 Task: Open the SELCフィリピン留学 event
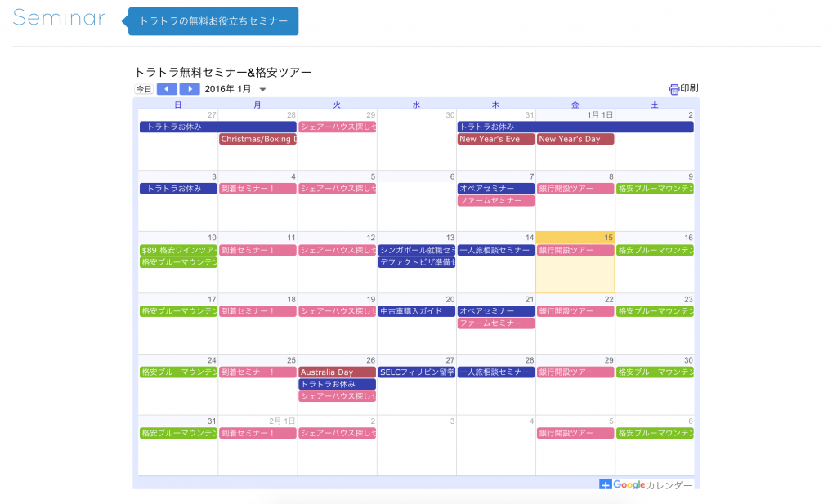coord(416,371)
